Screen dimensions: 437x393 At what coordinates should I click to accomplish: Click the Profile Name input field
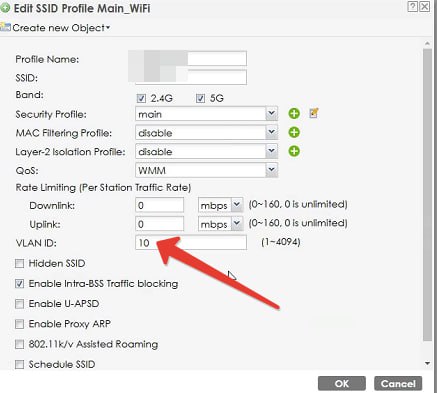(x=191, y=59)
